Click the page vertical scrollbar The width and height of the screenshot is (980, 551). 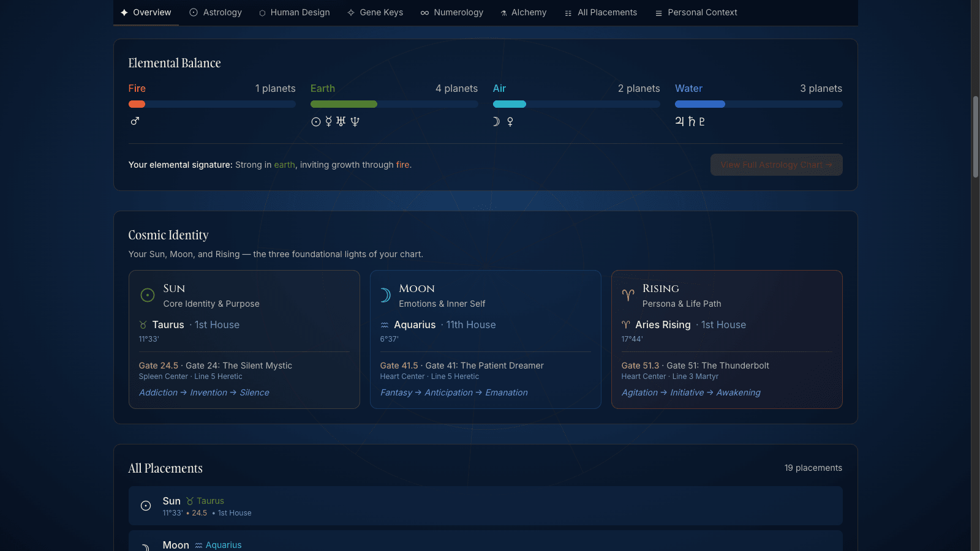coord(976,138)
